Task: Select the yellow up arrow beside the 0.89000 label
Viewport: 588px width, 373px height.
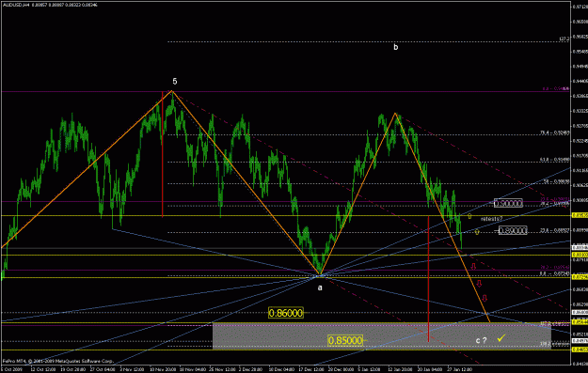Action: [477, 232]
